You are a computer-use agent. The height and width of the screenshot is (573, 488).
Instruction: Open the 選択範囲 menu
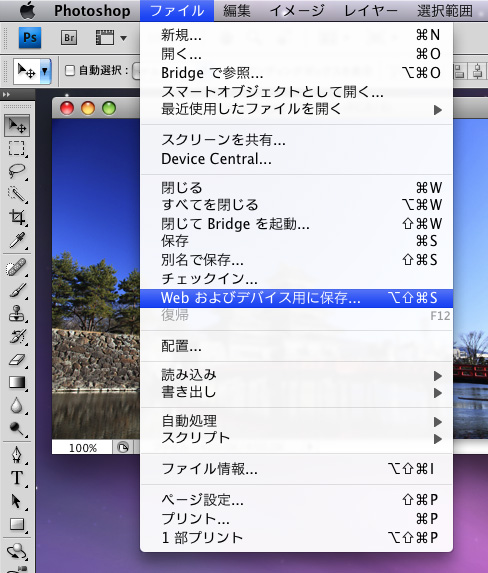(445, 11)
